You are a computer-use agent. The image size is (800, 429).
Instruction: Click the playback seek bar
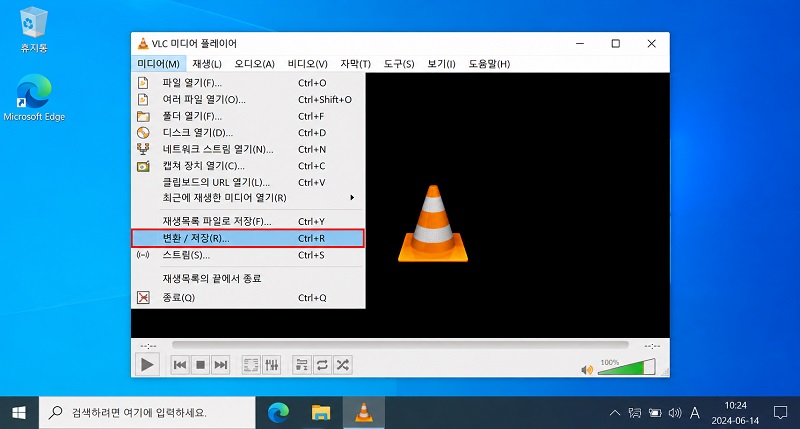pyautogui.click(x=400, y=345)
